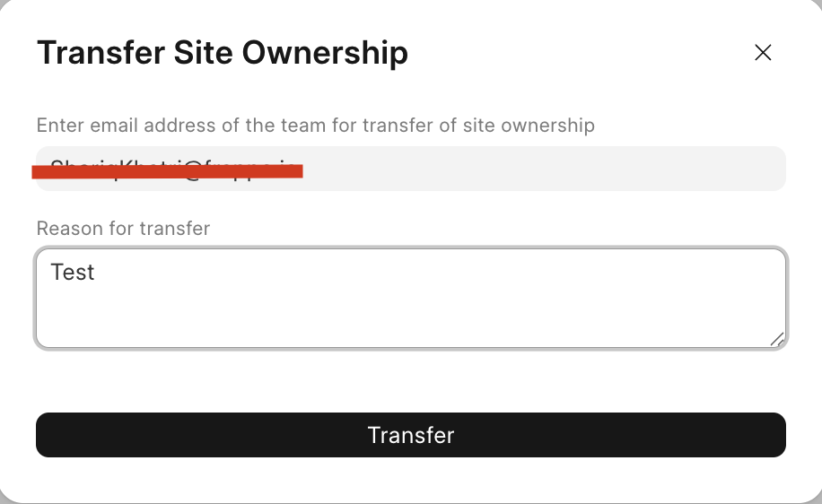Click the word 'Transfer' in the dialog title
This screenshot has width=822, height=504.
[101, 53]
